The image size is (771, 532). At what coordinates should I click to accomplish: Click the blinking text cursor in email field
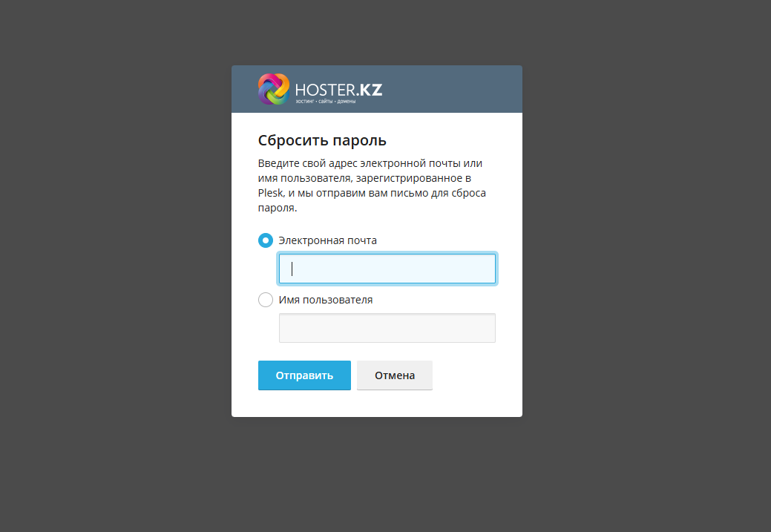292,269
